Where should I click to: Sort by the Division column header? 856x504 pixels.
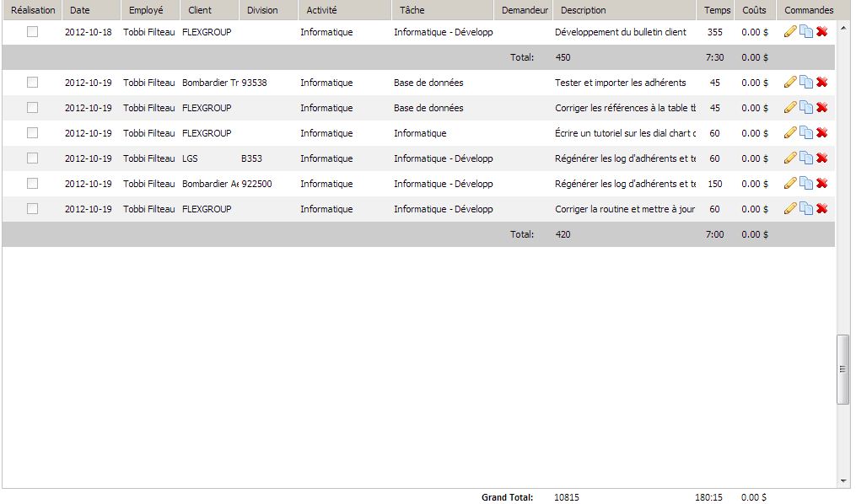pos(268,10)
